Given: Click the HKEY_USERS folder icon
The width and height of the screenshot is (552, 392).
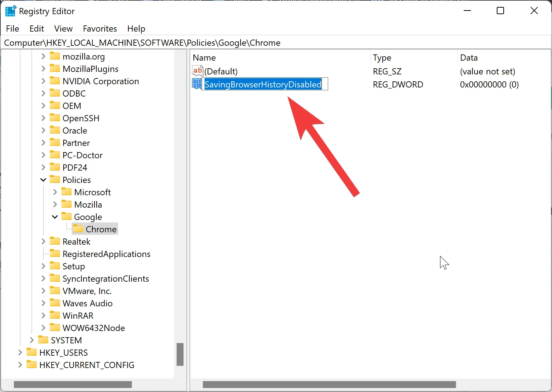Looking at the screenshot, I should 32,352.
